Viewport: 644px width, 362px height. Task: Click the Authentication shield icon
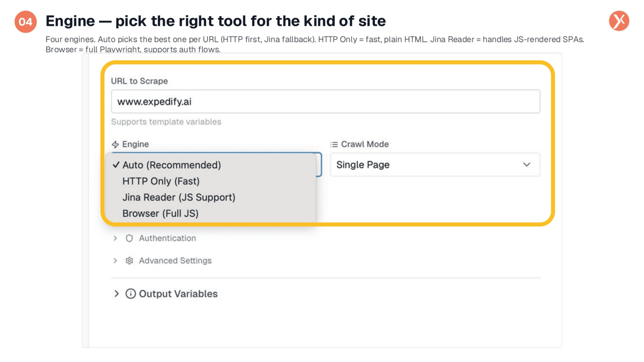pyautogui.click(x=129, y=238)
